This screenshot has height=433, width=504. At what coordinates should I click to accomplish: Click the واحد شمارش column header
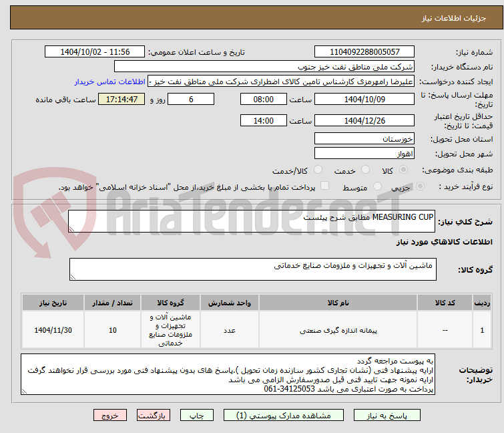click(230, 303)
